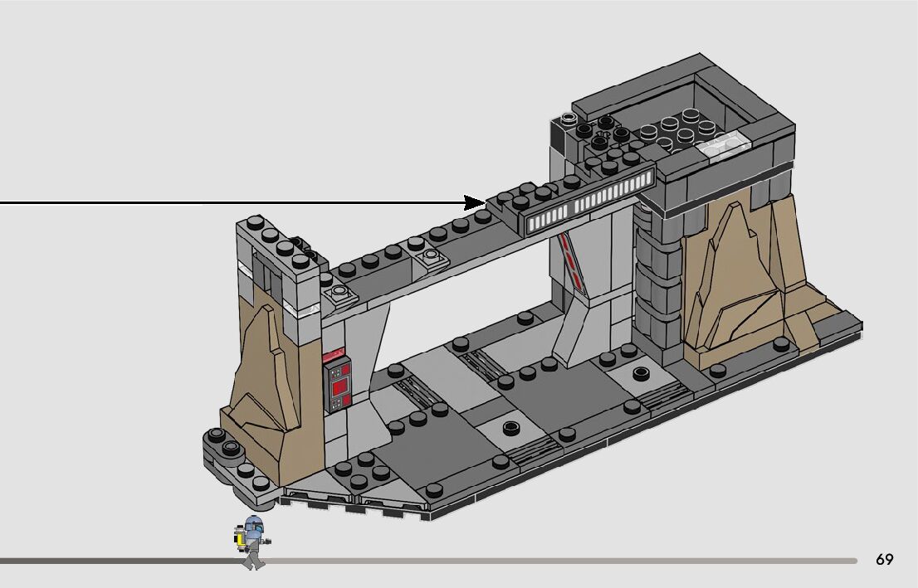Screen dimensions: 918x588
Task: Select the light gray stud atop the tower
Action: [569, 119]
